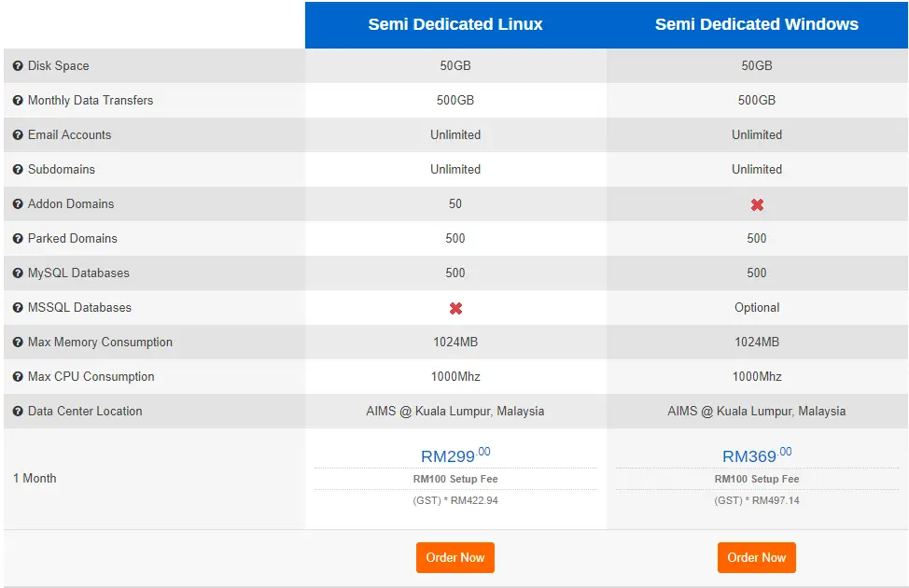
Task: Click the Addon Domains value 50
Action: pyautogui.click(x=455, y=203)
